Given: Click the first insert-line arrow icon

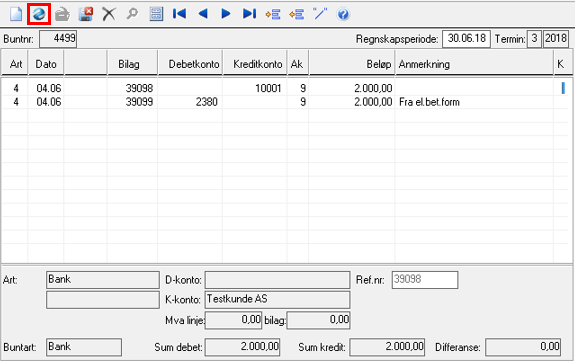Looking at the screenshot, I should [x=273, y=14].
